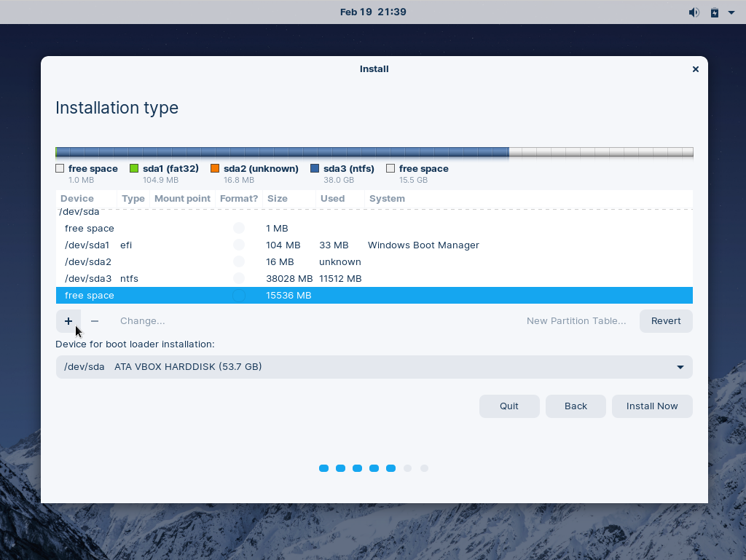This screenshot has width=746, height=560.
Task: Open the clock calendar showing Feb 19
Action: 373,12
